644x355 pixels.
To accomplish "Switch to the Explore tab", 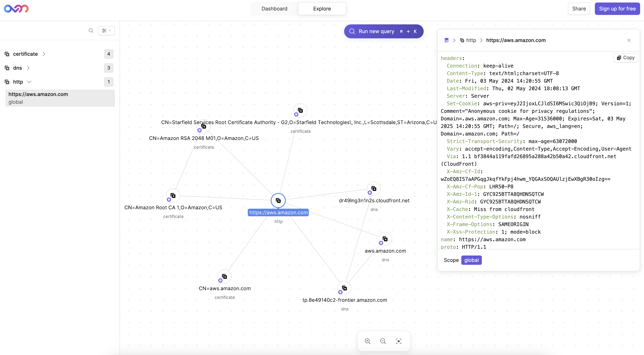I will tap(322, 9).
